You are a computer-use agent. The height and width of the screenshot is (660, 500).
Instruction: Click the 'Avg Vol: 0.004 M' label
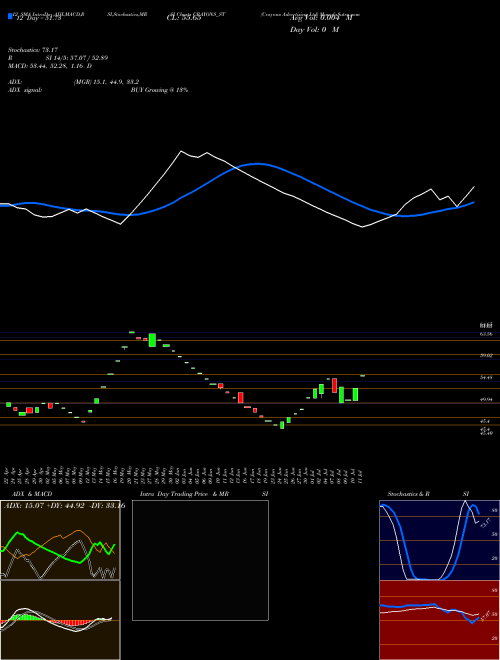coord(321,18)
